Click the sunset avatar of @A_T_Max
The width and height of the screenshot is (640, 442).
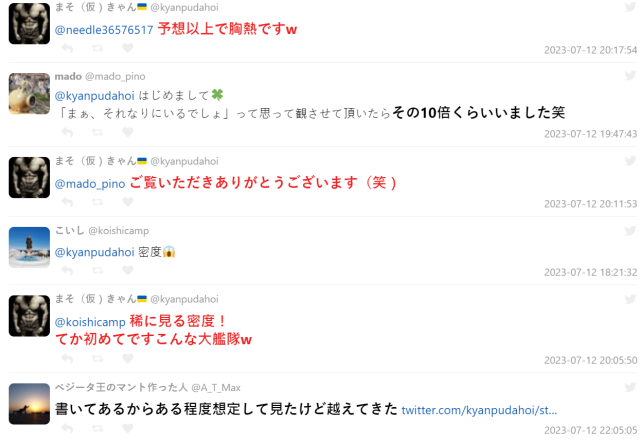(x=29, y=404)
